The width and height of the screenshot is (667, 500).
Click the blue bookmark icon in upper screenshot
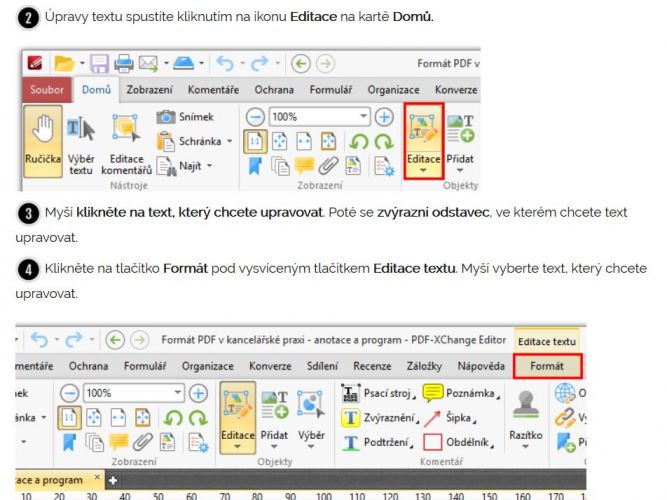[255, 166]
